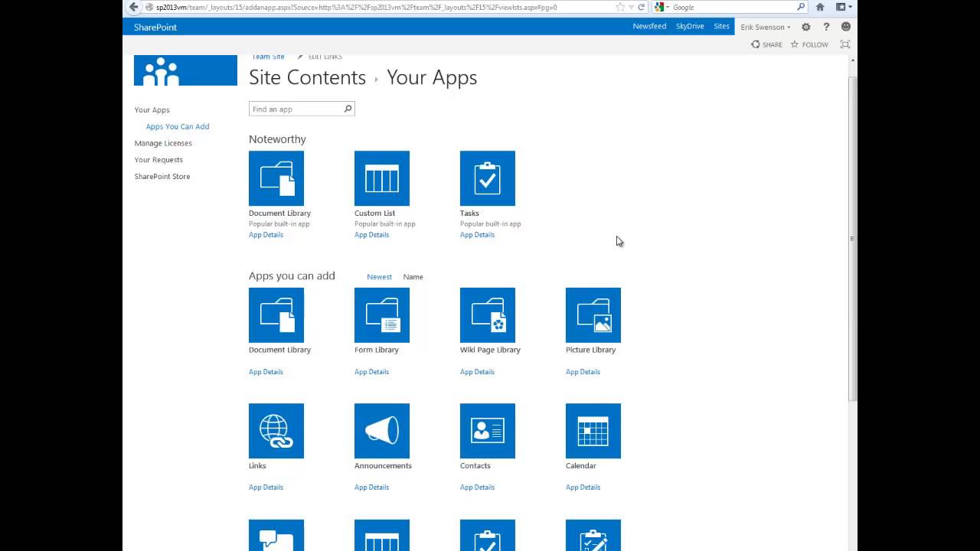The width and height of the screenshot is (980, 551).
Task: Toggle focus on content icon
Action: click(x=845, y=44)
